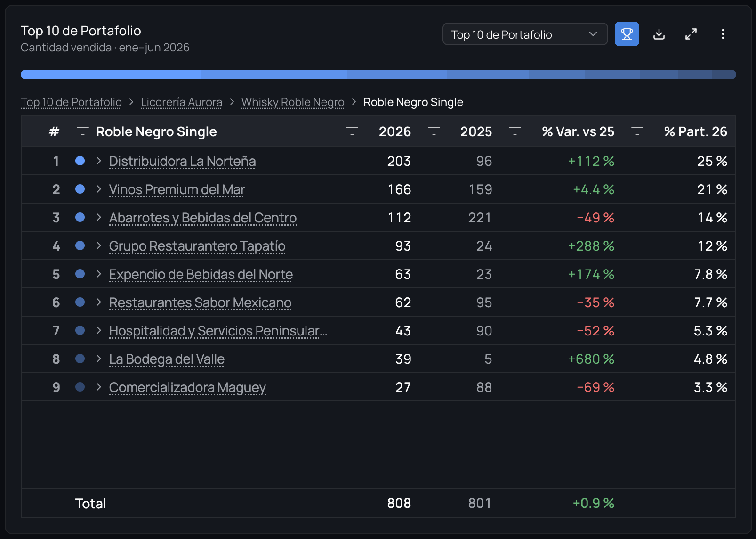Open filter icon left of 2025 column

click(x=434, y=131)
